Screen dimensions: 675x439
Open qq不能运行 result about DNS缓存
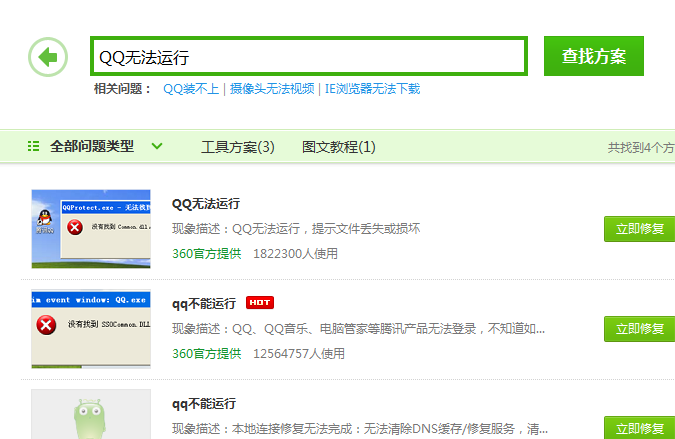coord(204,404)
